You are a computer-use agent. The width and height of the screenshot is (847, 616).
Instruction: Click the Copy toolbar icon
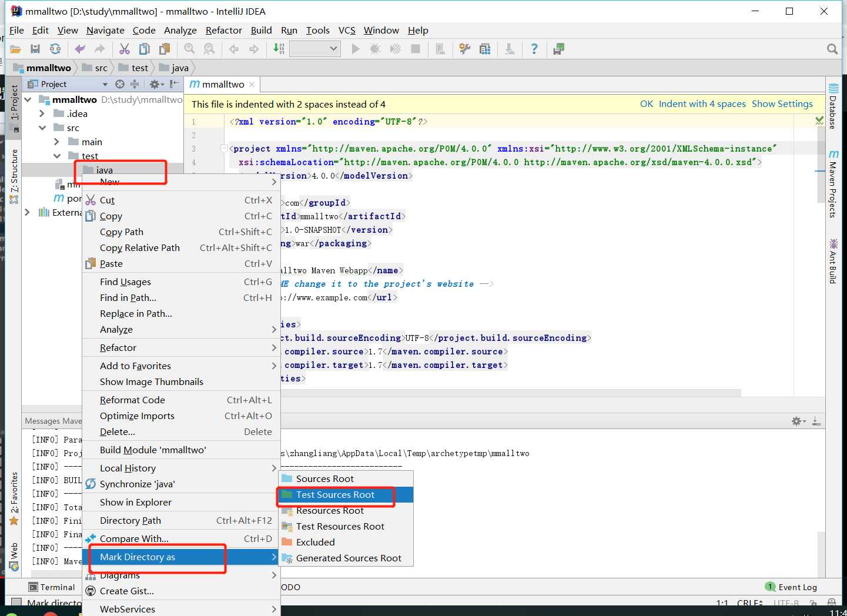pos(145,49)
